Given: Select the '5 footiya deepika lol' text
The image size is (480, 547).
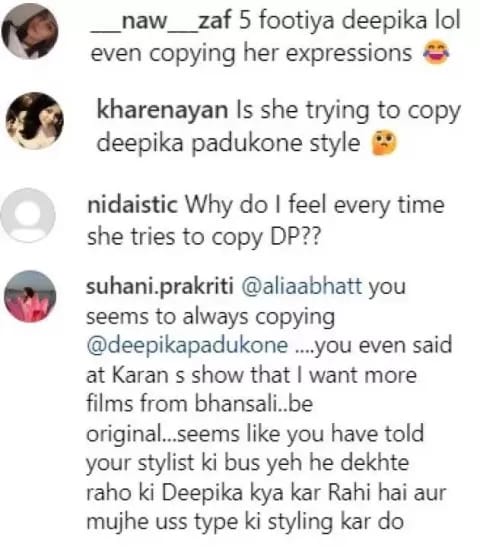Looking at the screenshot, I should (x=350, y=20).
